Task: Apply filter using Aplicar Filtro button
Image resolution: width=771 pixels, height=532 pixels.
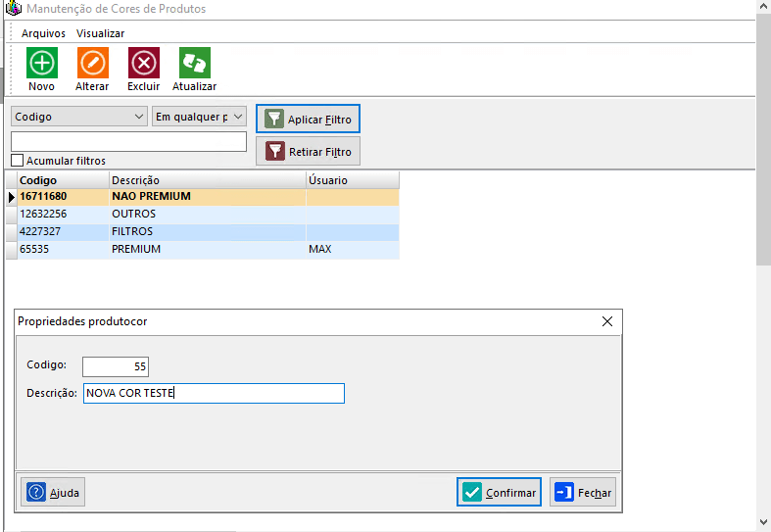Action: [x=308, y=120]
